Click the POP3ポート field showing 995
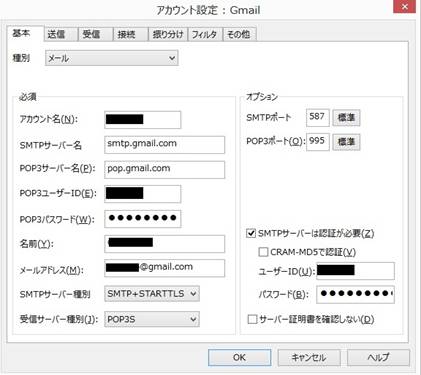 (318, 142)
